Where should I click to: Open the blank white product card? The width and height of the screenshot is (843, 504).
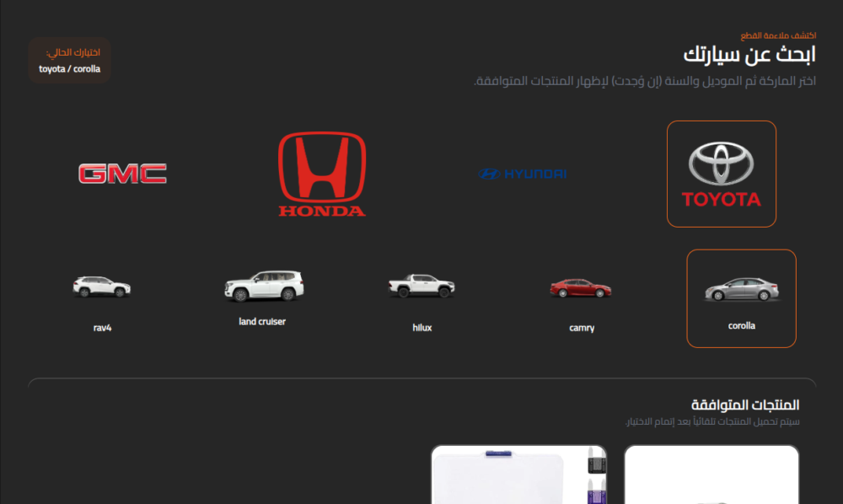click(x=711, y=475)
